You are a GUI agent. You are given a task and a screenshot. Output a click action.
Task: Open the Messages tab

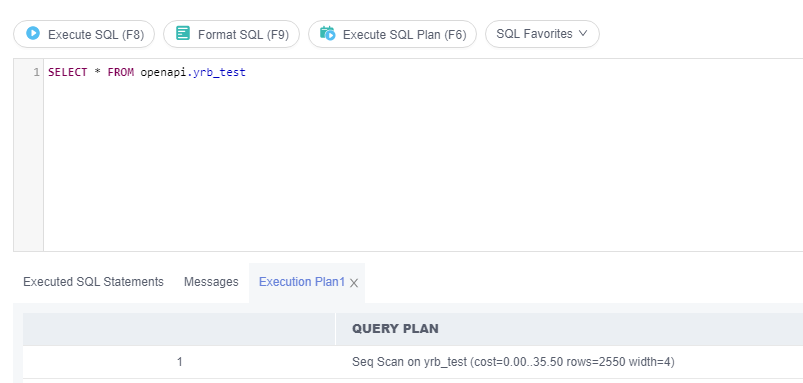[x=211, y=282]
